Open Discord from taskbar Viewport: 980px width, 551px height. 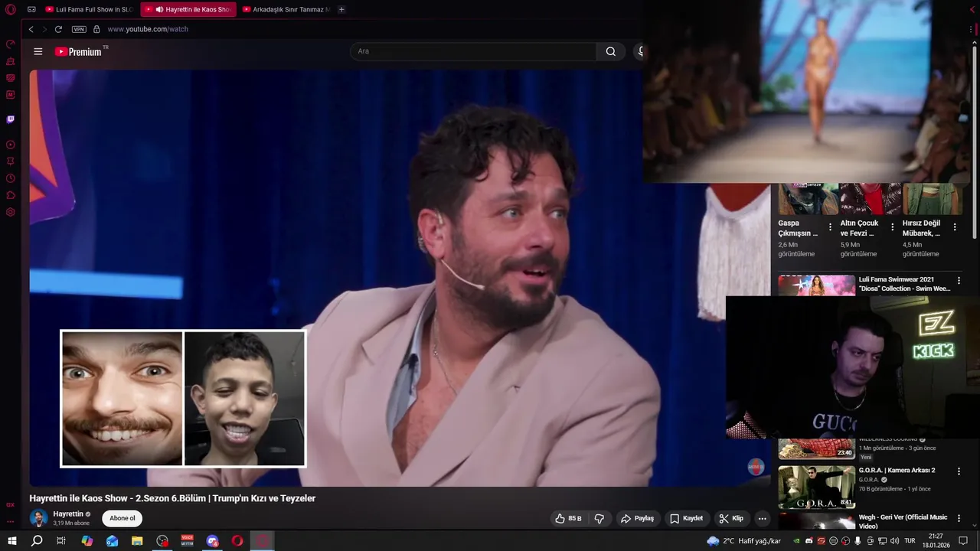pyautogui.click(x=212, y=541)
